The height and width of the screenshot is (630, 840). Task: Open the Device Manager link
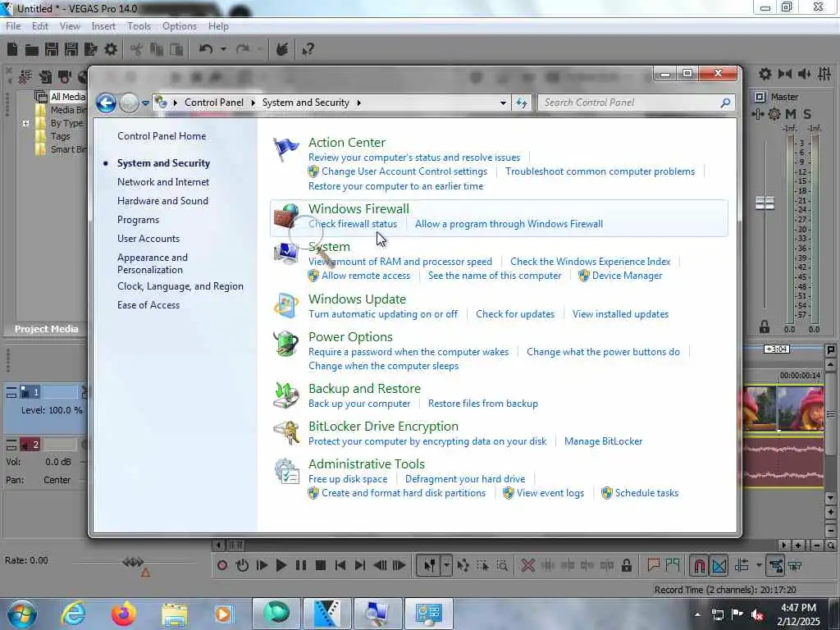(x=627, y=276)
